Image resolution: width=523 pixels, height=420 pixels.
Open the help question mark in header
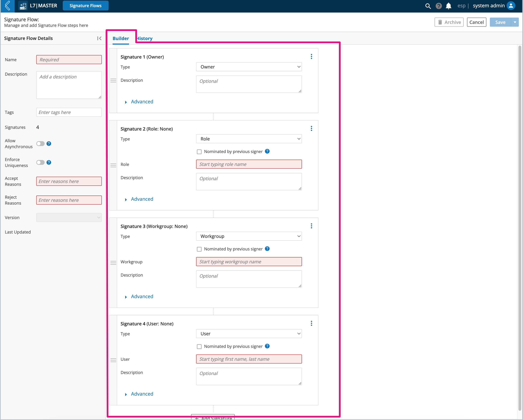point(439,6)
